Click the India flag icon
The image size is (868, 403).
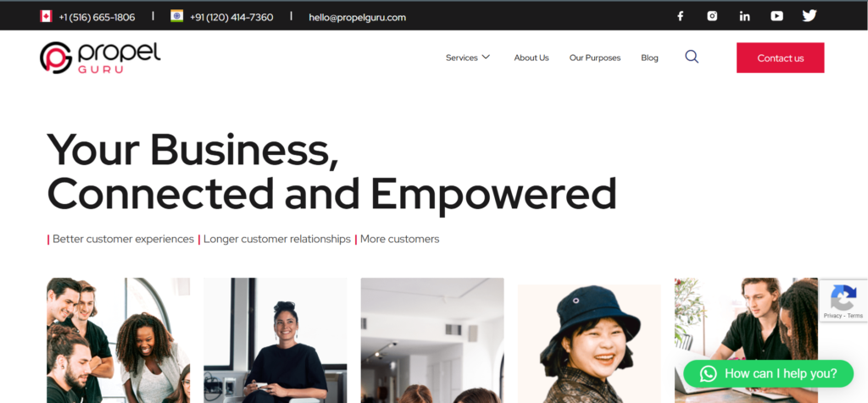[x=176, y=16]
